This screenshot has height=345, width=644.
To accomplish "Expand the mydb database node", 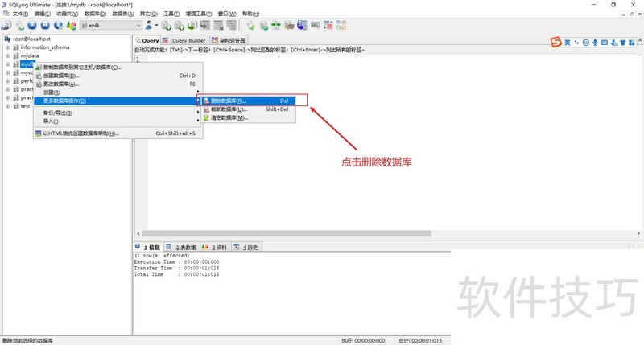I will tap(7, 64).
